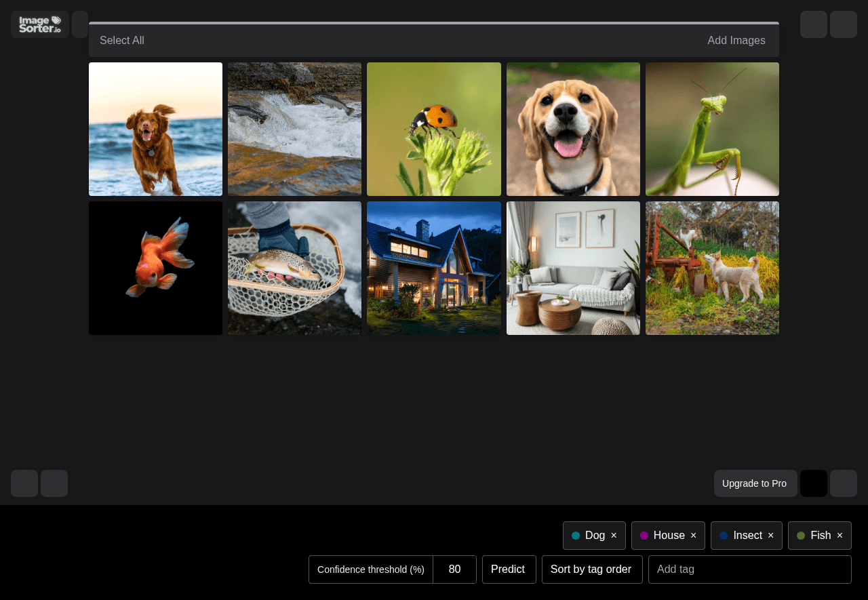Viewport: 868px width, 600px height.
Task: Click the second icon in the bottom-left toolbar
Action: 54,483
